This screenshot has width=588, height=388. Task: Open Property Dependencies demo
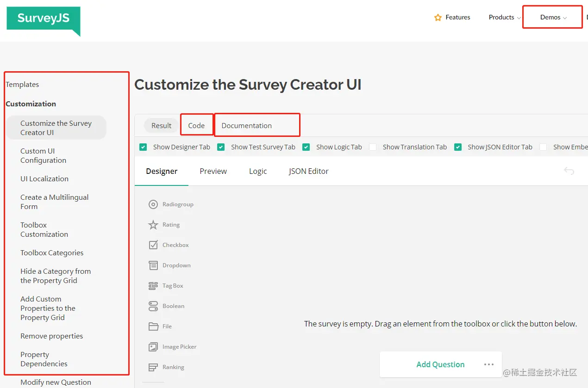click(x=44, y=359)
